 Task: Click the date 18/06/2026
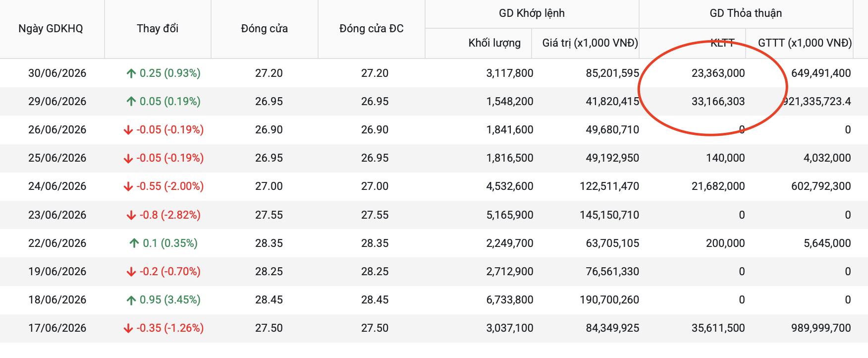57,300
